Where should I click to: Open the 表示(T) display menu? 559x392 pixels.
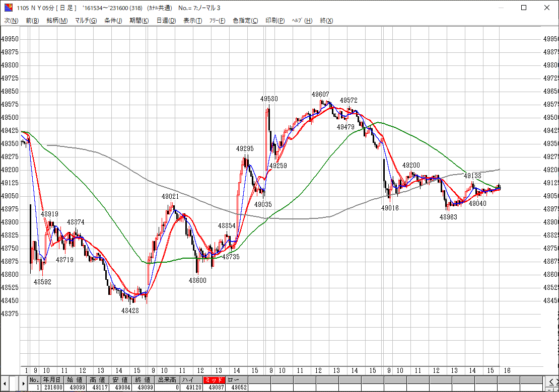(192, 21)
